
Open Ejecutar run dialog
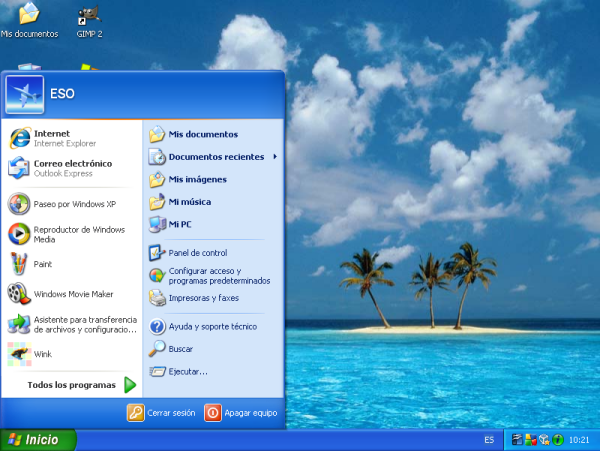click(x=187, y=372)
